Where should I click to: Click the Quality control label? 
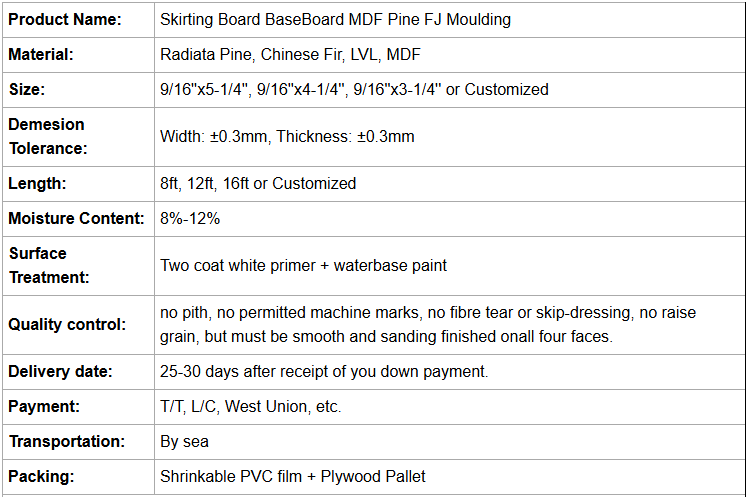click(x=67, y=324)
